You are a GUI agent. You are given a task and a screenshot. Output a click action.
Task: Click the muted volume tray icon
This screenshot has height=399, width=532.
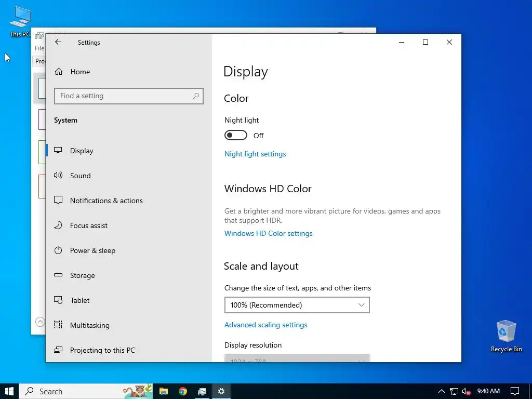pyautogui.click(x=466, y=391)
